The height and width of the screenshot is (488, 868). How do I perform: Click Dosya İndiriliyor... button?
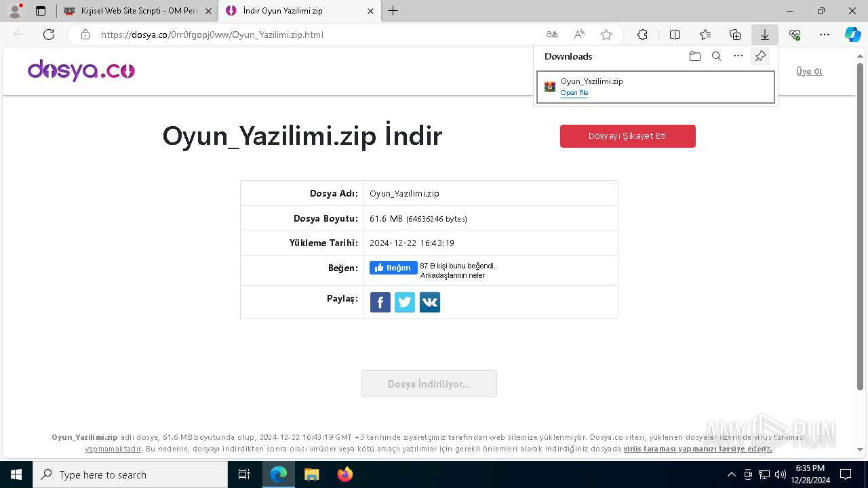pyautogui.click(x=429, y=384)
